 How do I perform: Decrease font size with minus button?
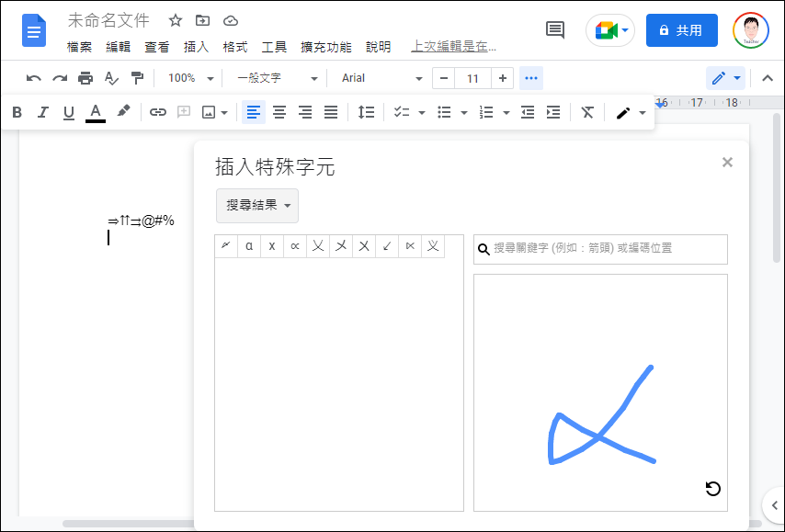pos(444,78)
